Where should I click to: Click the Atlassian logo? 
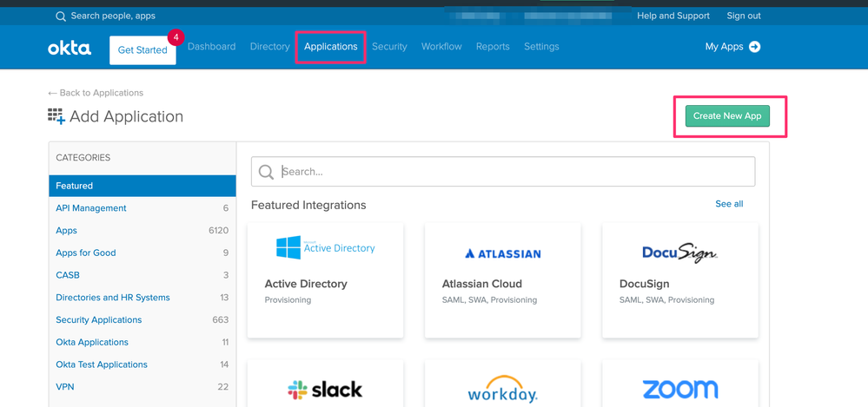(503, 253)
